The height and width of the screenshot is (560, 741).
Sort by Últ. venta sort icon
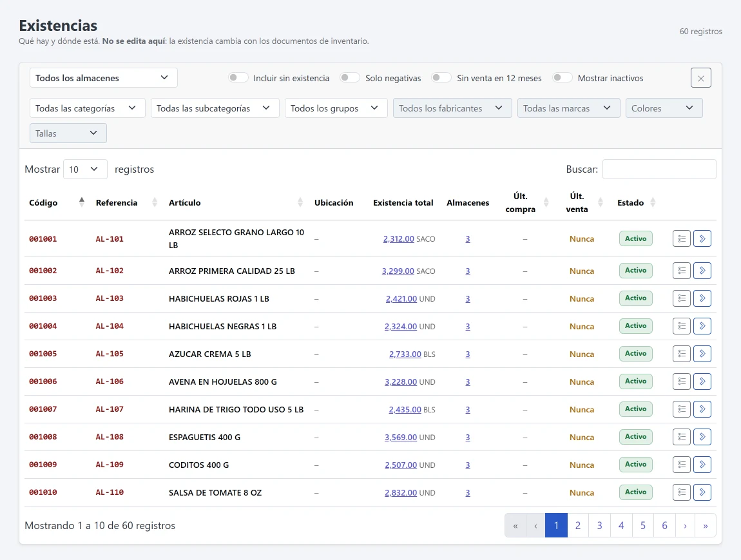tap(600, 202)
